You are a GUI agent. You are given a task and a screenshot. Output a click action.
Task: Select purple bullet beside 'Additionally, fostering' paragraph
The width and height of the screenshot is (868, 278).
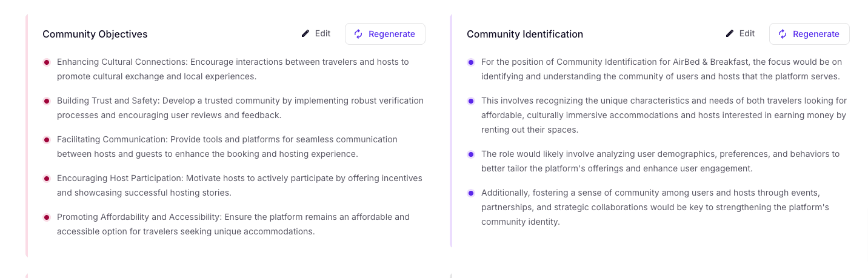[471, 193]
